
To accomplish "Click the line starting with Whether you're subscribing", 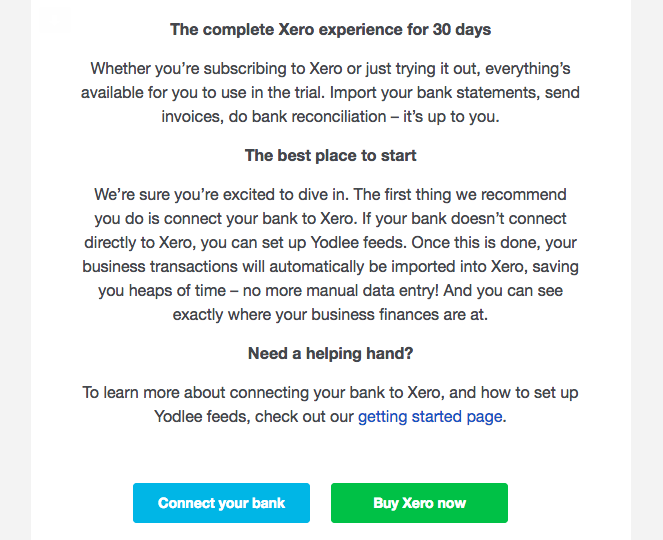I will [330, 69].
